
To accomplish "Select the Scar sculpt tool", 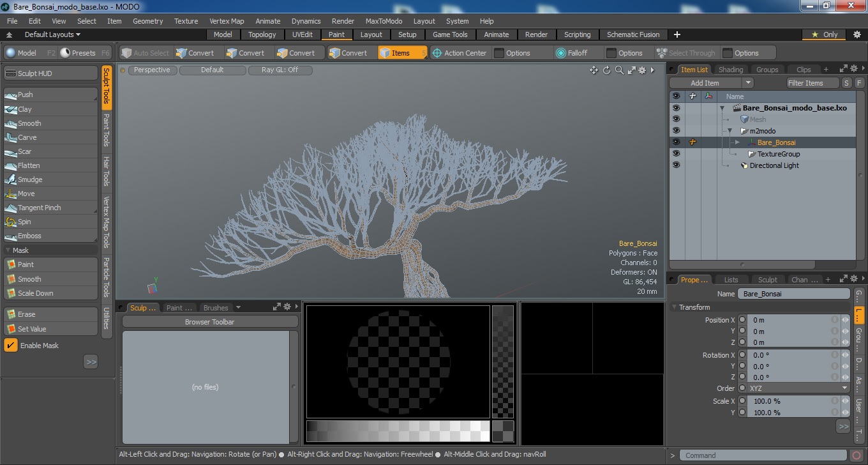I will (x=50, y=151).
